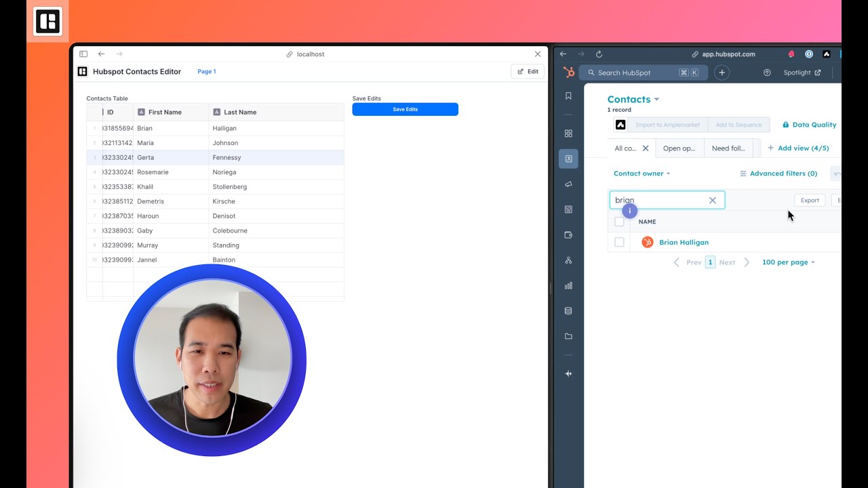
Task: Click the Search HubSpot field
Action: 644,73
